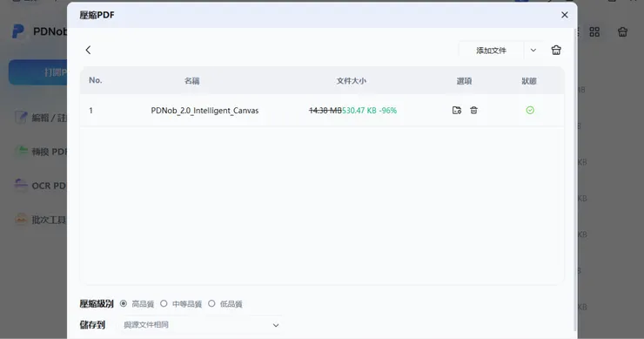Viewport: 644px width, 339px height.
Task: Expand the 添加文件 dropdown arrow
Action: click(x=533, y=51)
